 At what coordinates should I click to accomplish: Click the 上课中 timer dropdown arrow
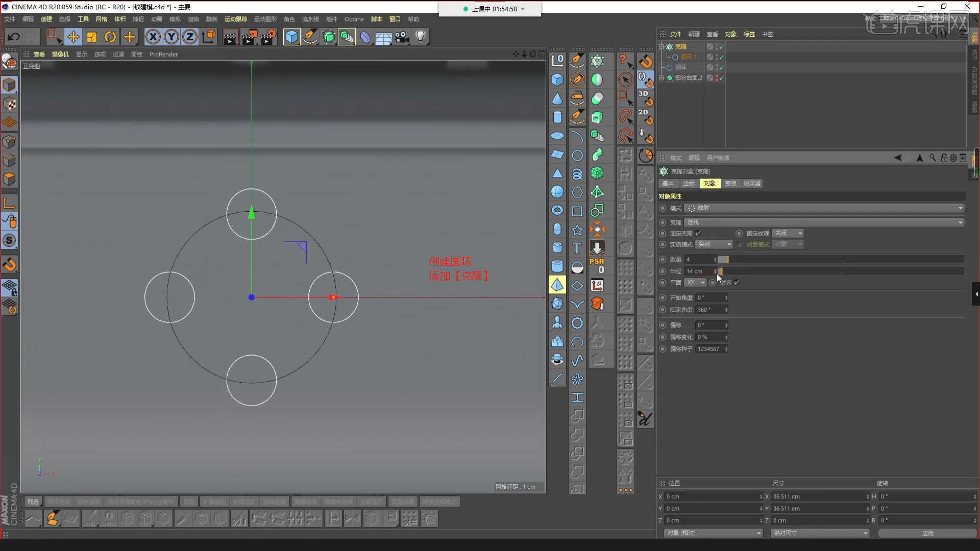coord(523,9)
